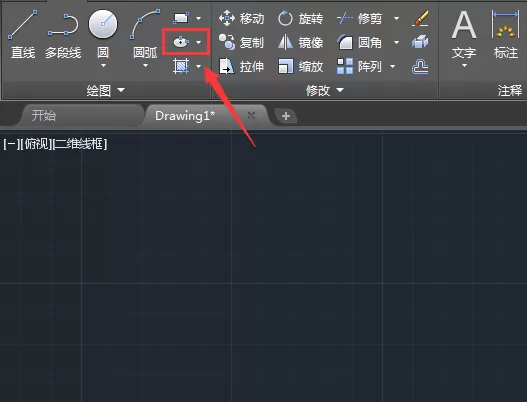Open the [-] viewport controls menu
Image resolution: width=527 pixels, height=402 pixels.
point(11,144)
